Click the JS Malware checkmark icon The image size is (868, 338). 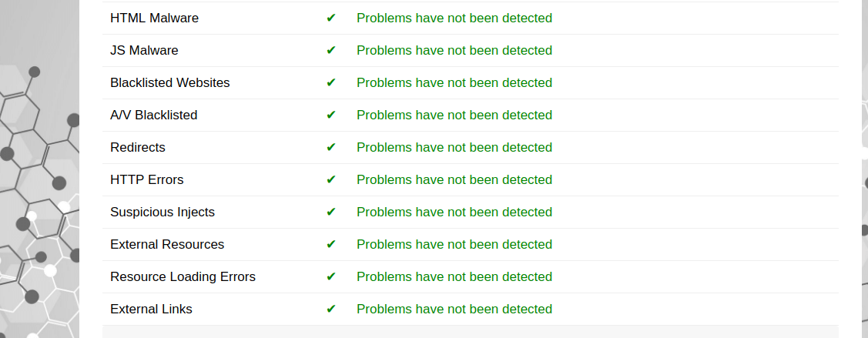(331, 50)
